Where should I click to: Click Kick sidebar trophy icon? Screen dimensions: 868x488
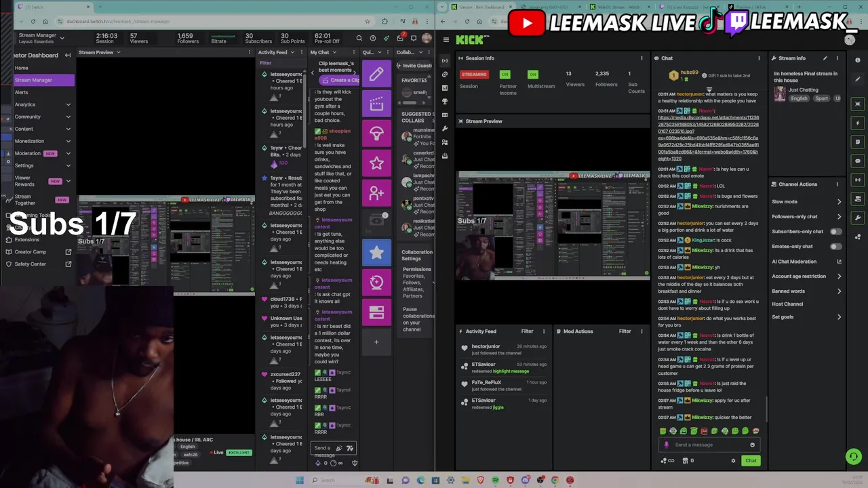point(445,102)
